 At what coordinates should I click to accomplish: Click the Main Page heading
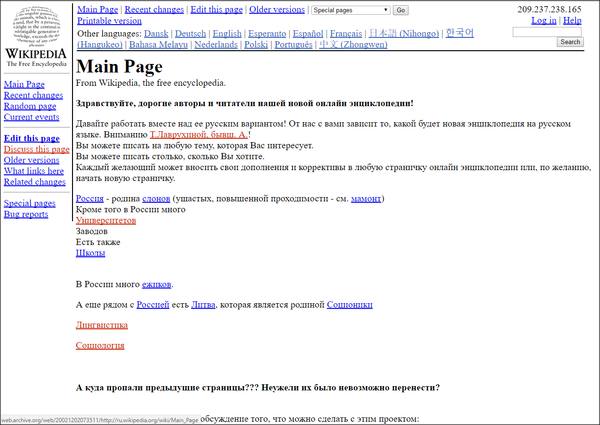[x=119, y=67]
